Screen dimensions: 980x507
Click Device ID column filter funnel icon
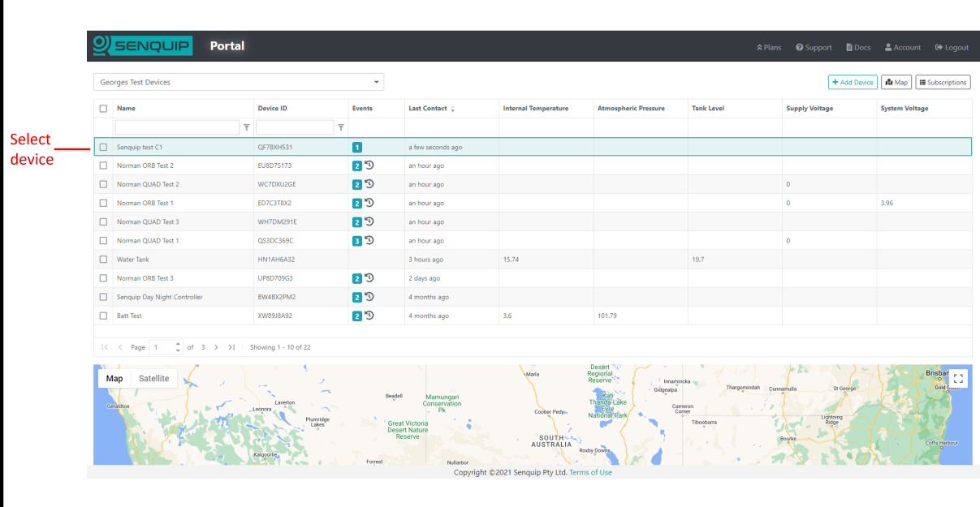point(341,127)
